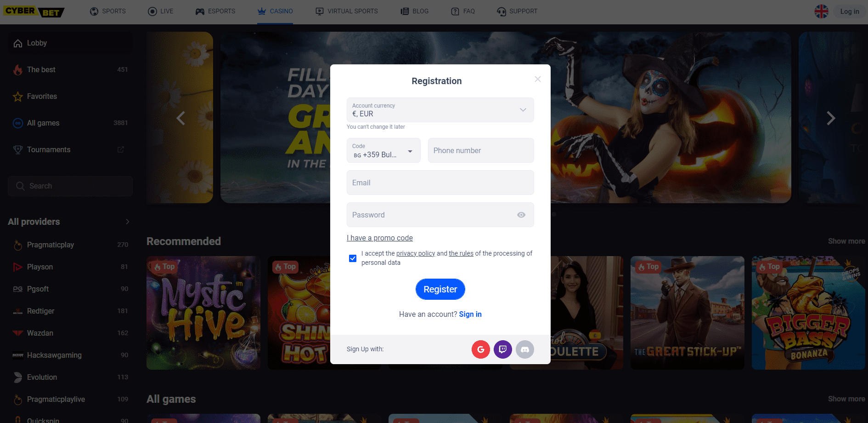Viewport: 868px width, 423px height.
Task: Click the Email input field
Action: point(440,183)
